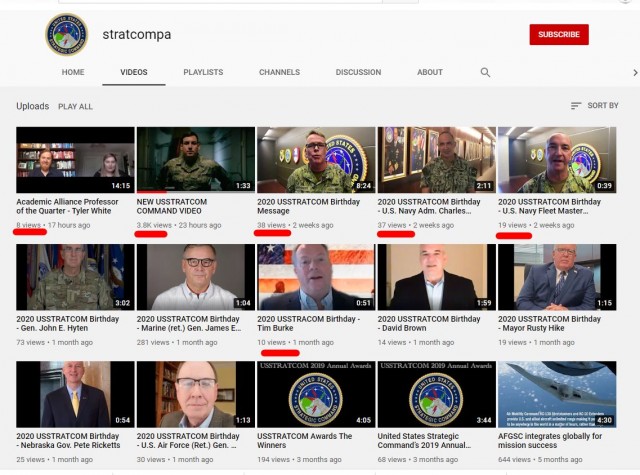Click title Birthday - U.S. Air Force (Ret.) Gen.
This screenshot has height=475, width=640.
point(188,441)
